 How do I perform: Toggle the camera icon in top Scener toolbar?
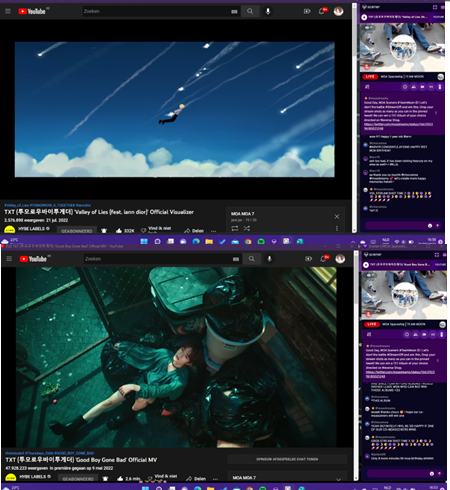tap(422, 87)
